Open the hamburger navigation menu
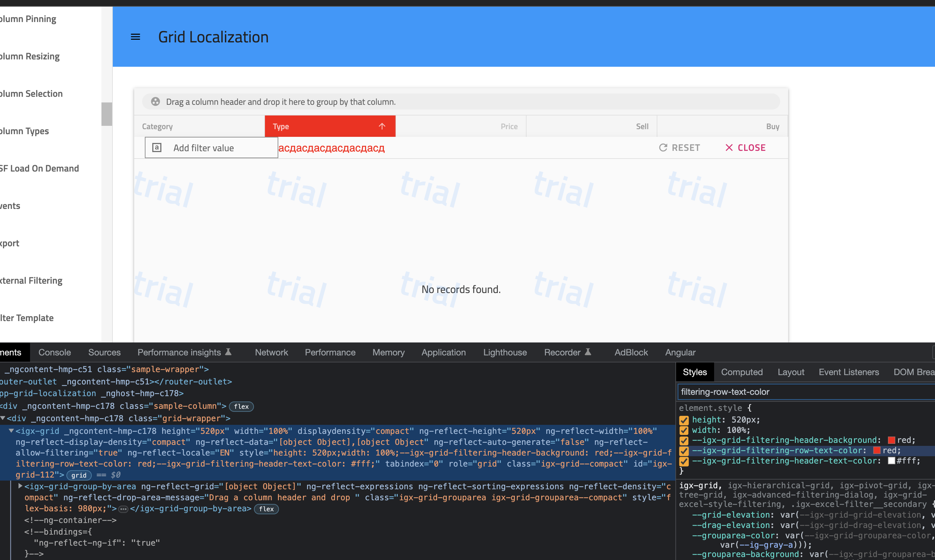Image resolution: width=935 pixels, height=560 pixels. pos(135,37)
